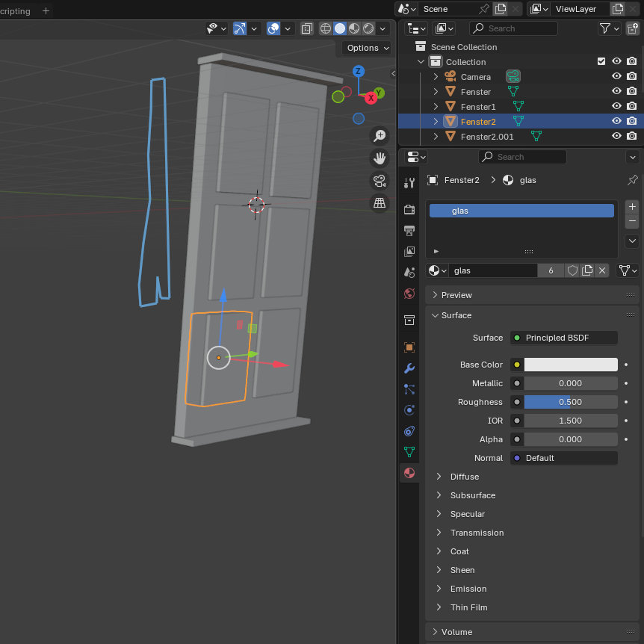Click the Principled BSDF surface button
644x644 pixels.
(x=565, y=338)
